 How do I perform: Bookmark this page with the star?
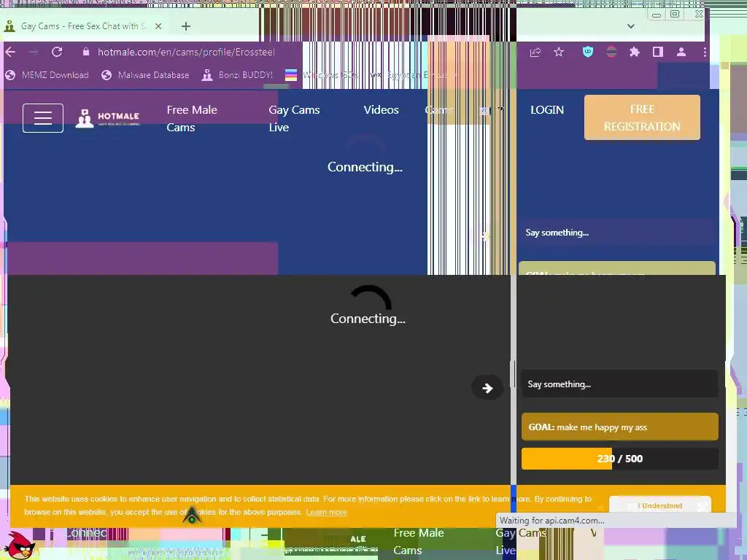559,52
